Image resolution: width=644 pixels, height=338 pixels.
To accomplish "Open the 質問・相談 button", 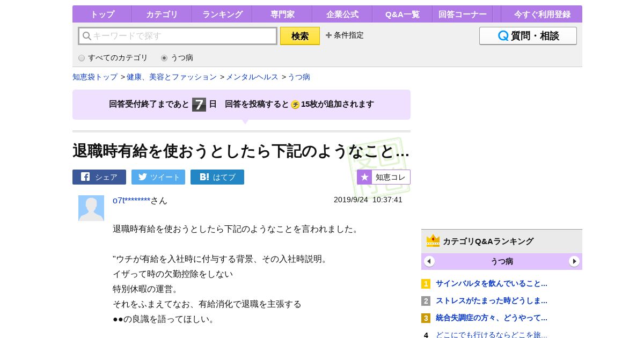I will [528, 36].
